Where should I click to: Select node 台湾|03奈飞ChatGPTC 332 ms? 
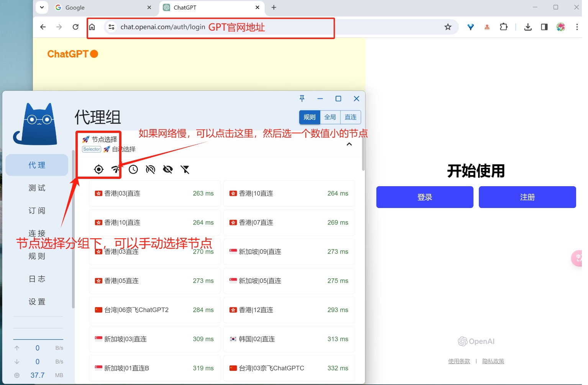coord(289,368)
